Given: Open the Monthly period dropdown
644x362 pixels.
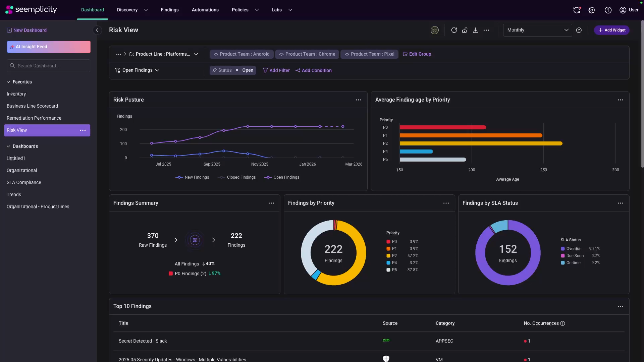Looking at the screenshot, I should [537, 30].
